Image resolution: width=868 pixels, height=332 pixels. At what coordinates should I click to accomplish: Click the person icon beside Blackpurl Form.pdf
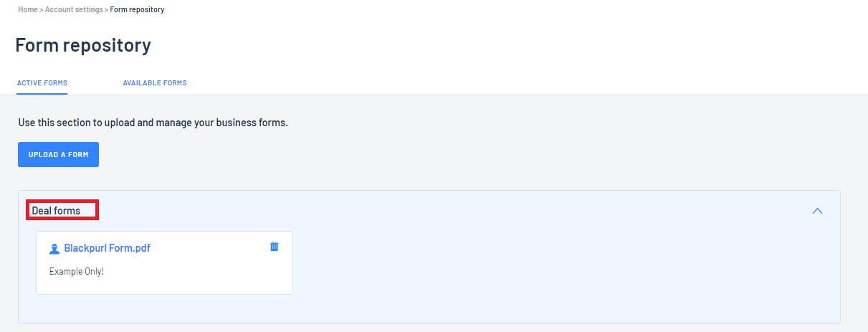(x=54, y=249)
